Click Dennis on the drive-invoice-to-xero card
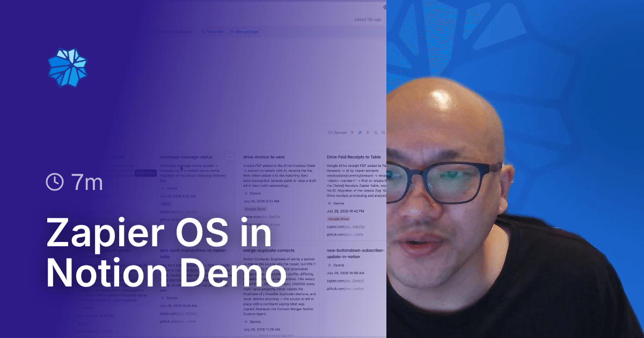The height and width of the screenshot is (338, 644). click(252, 193)
